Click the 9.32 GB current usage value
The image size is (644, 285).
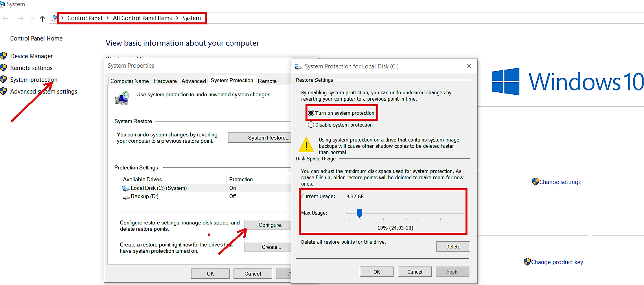coord(355,196)
